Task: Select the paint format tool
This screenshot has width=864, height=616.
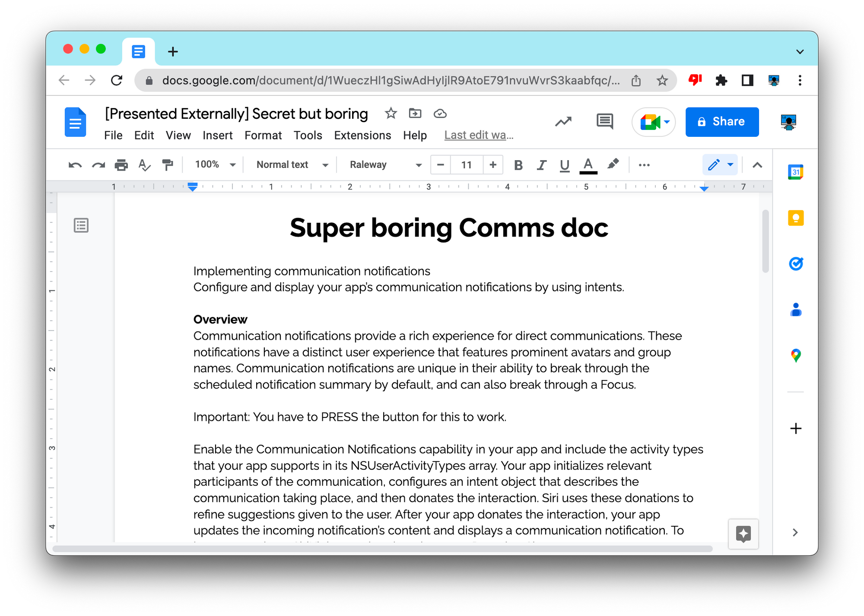Action: [167, 165]
